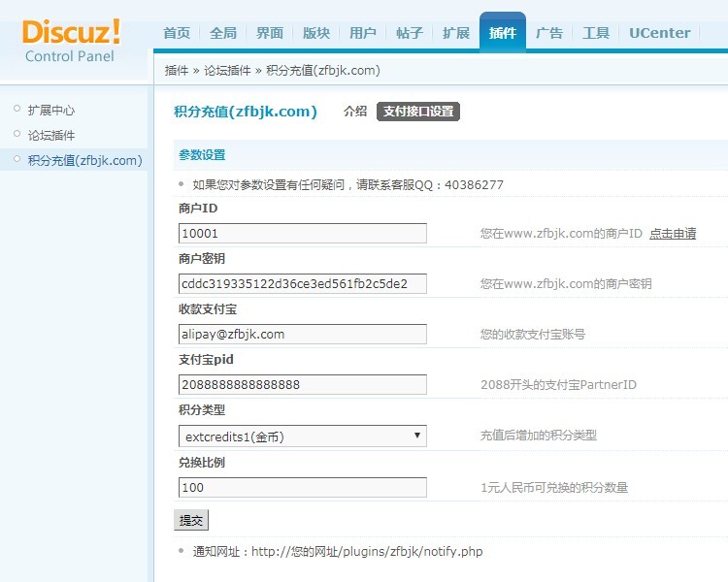
Task: Click the 通知网址 notify.php text
Action: tap(338, 551)
